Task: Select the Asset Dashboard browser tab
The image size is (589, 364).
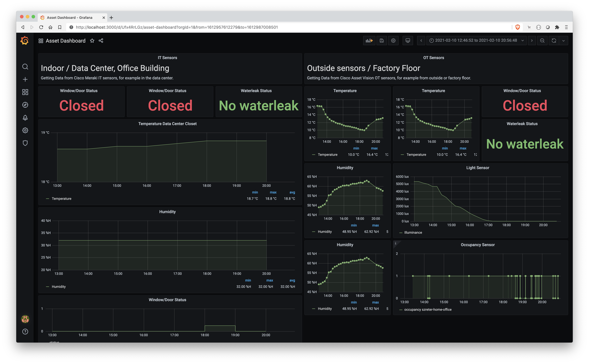Action: tap(69, 18)
